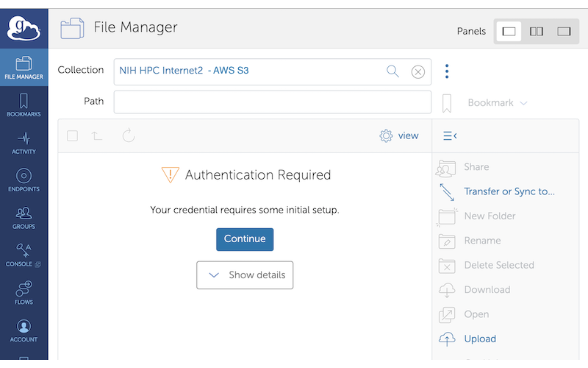Image resolution: width=588 pixels, height=368 pixels.
Task: Open the Bookmark dropdown
Action: pos(498,103)
